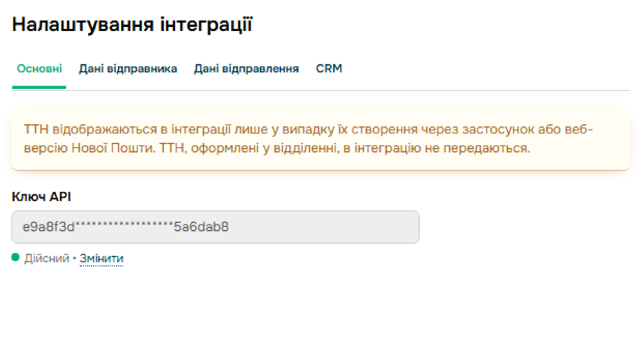Click the Змінити link

[x=101, y=258]
